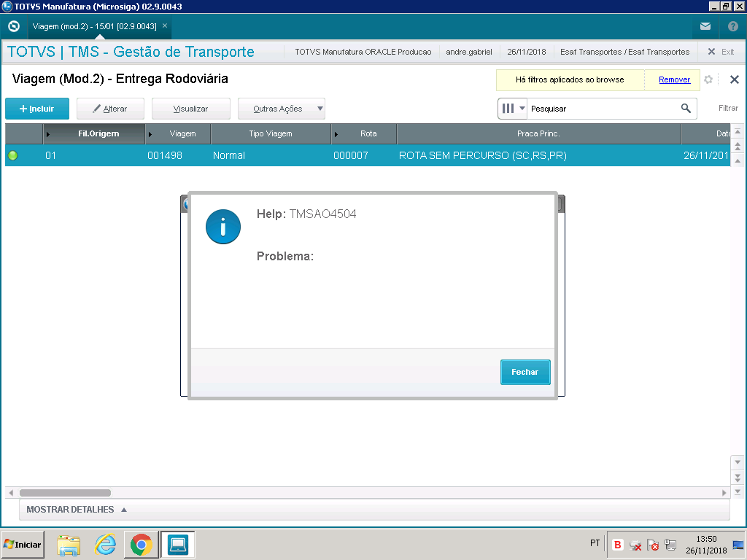The height and width of the screenshot is (560, 747).
Task: Click the red B tray icon
Action: 617,545
